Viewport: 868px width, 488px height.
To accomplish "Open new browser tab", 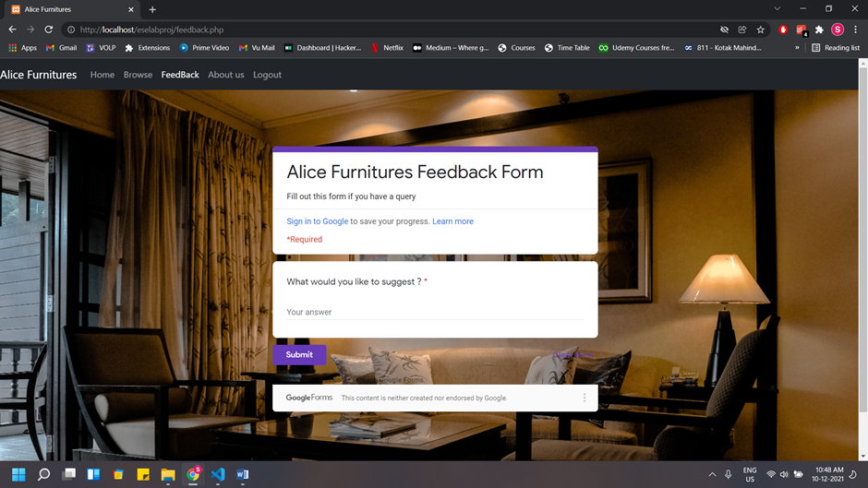I will click(x=152, y=9).
